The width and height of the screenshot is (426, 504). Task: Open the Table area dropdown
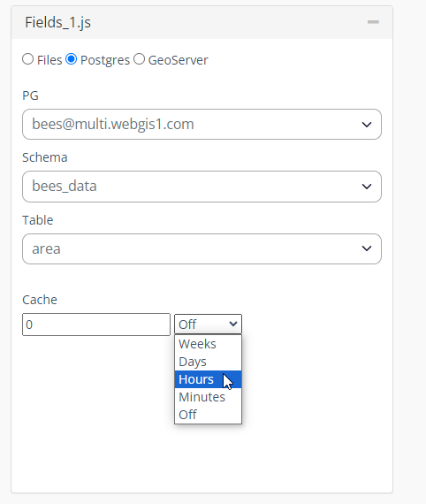[202, 248]
